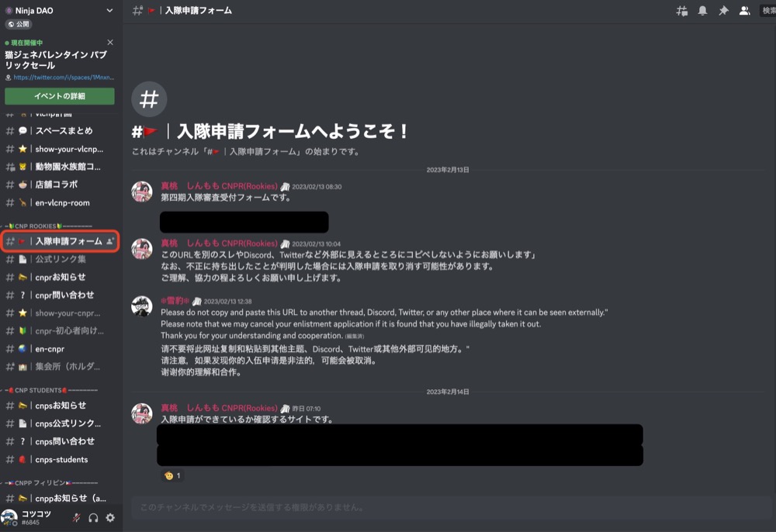776x532 pixels.
Task: Open user settings gear icon
Action: pos(110,518)
